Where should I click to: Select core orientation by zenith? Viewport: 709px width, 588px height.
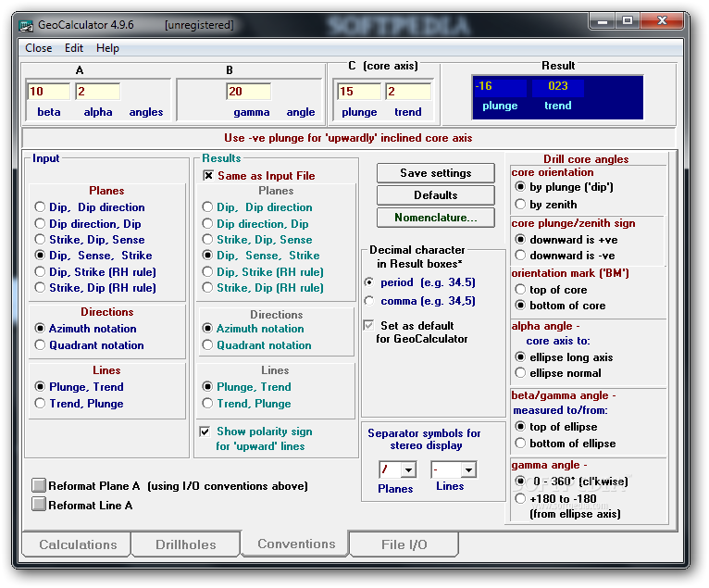(520, 205)
